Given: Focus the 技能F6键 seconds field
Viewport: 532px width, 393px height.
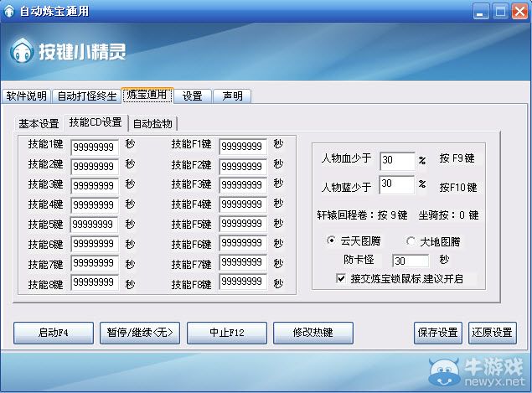Looking at the screenshot, I should [x=243, y=243].
